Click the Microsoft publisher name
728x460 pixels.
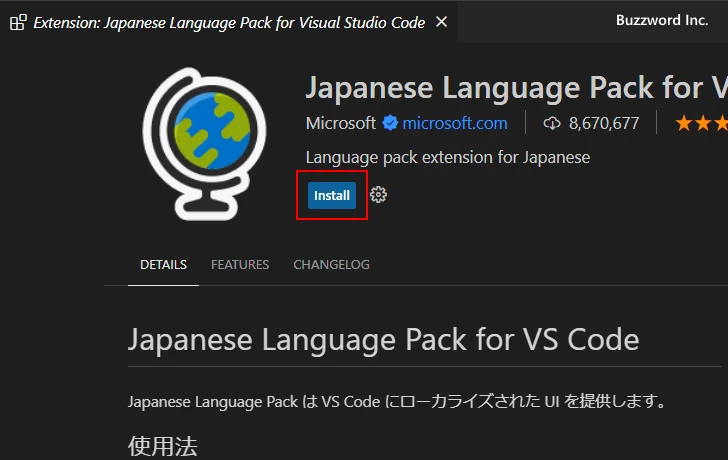tap(341, 123)
